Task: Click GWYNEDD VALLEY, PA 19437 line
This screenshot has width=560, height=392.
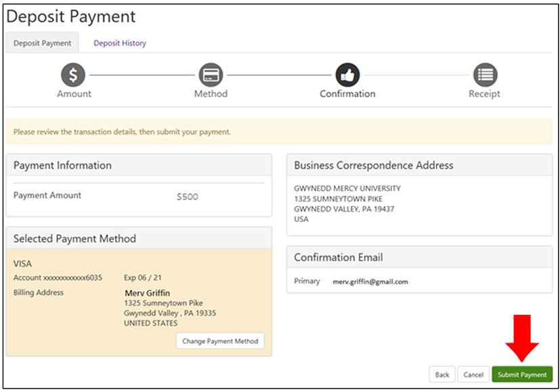Action: click(344, 209)
